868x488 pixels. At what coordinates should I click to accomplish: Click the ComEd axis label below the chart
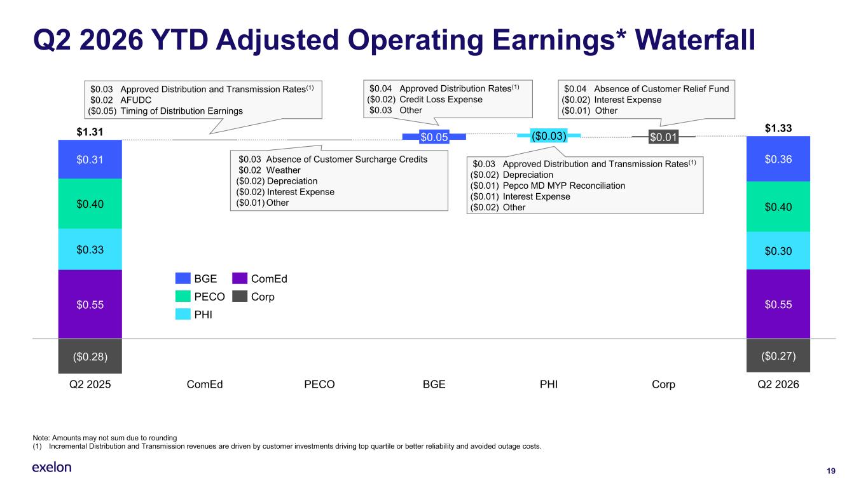[x=205, y=384]
